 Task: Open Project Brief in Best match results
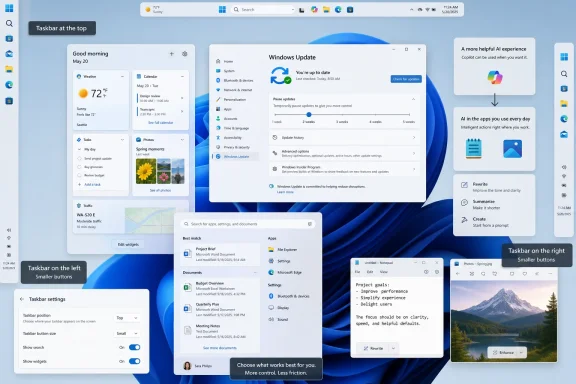tap(220, 254)
